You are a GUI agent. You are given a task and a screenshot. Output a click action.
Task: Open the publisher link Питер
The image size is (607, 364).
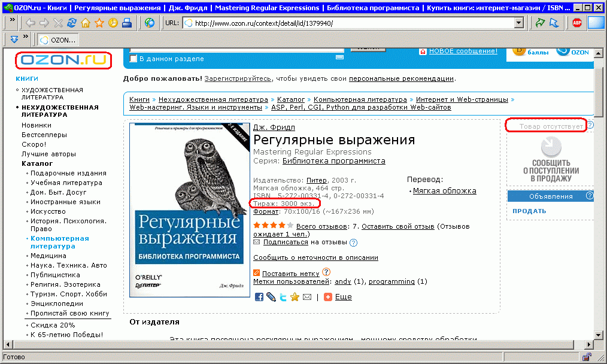[317, 180]
